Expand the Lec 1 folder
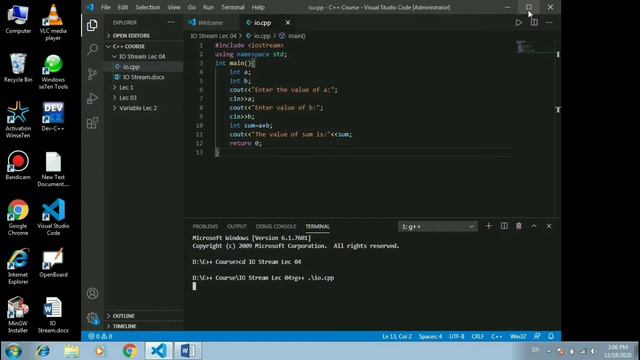Screen dimensions: 640x360 pos(144,87)
